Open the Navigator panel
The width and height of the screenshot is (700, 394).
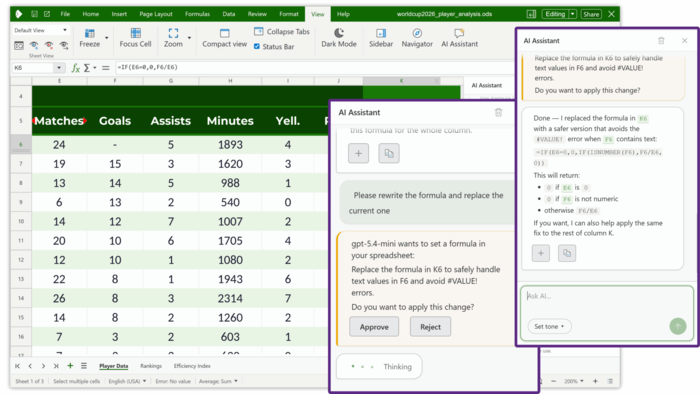coord(417,38)
